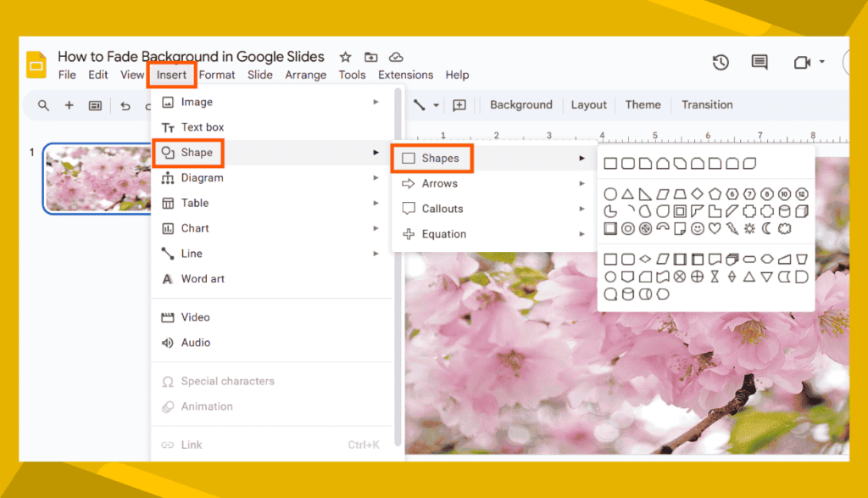Click the Transition button

(707, 105)
